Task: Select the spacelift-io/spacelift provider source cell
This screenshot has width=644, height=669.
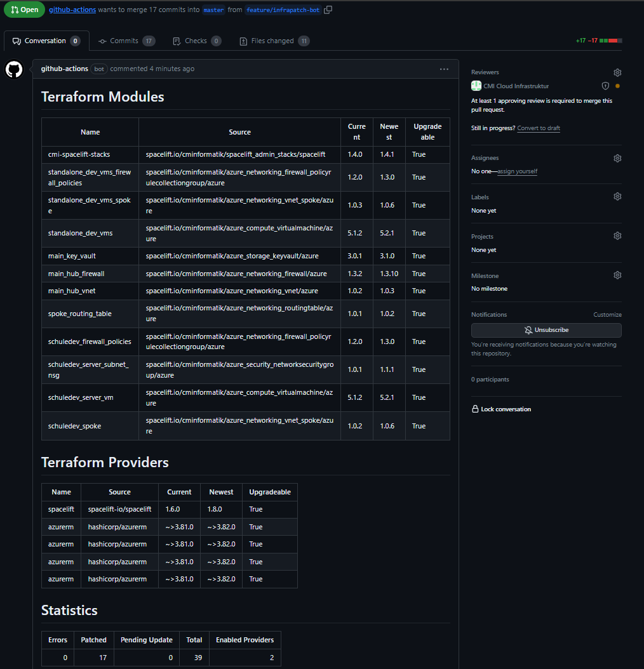Action: (x=119, y=510)
